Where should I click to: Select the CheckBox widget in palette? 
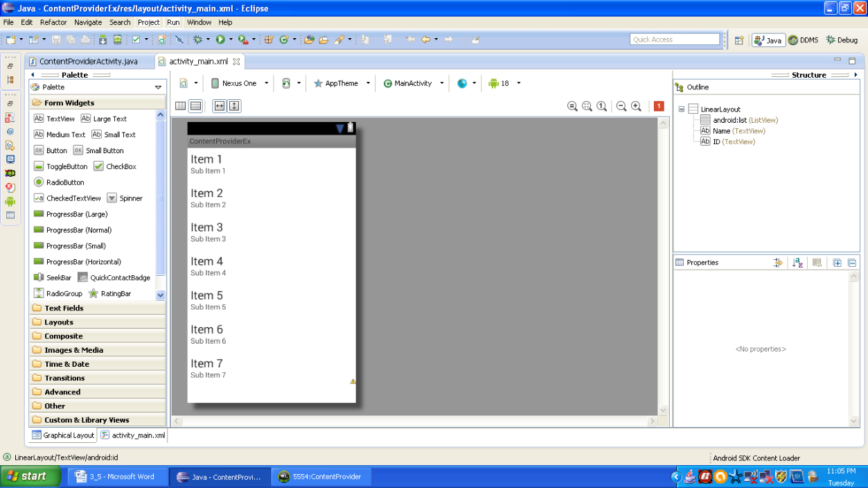coord(115,166)
